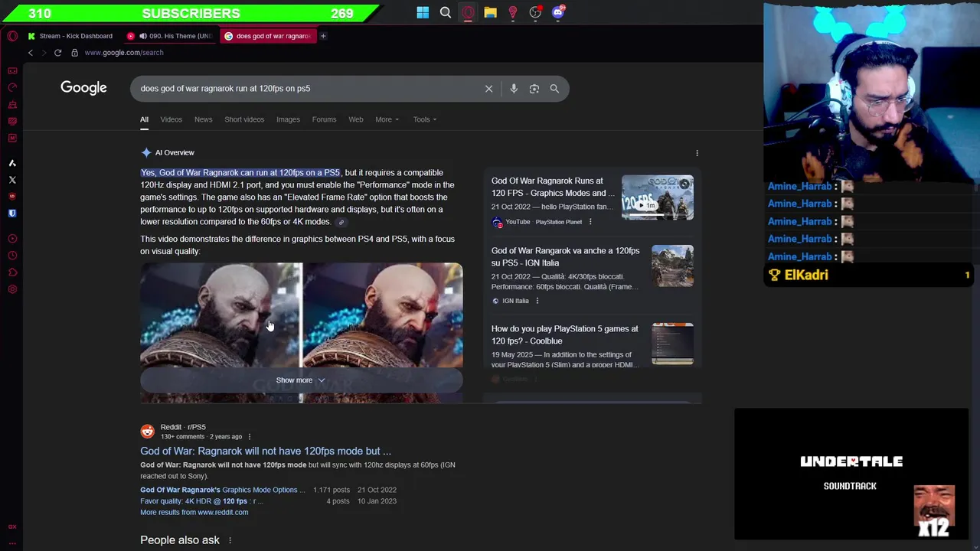Open Coolblue article thumbnail
This screenshot has height=551, width=980.
[672, 344]
